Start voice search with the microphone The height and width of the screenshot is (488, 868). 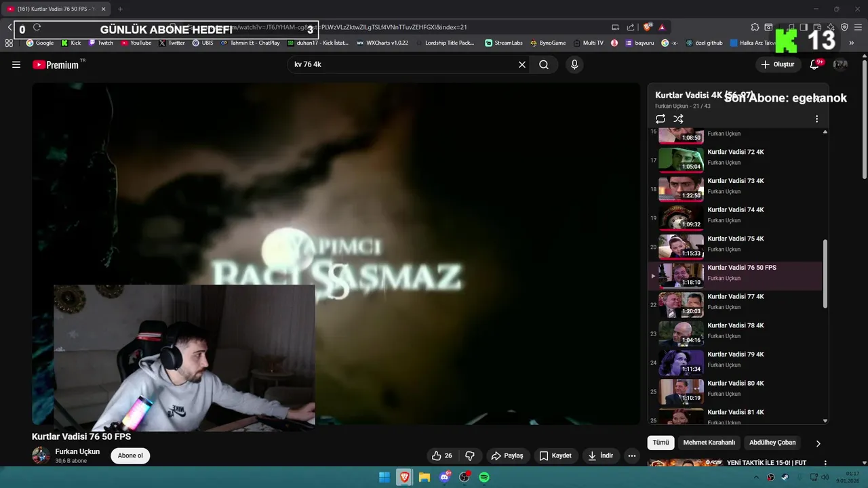pyautogui.click(x=574, y=64)
